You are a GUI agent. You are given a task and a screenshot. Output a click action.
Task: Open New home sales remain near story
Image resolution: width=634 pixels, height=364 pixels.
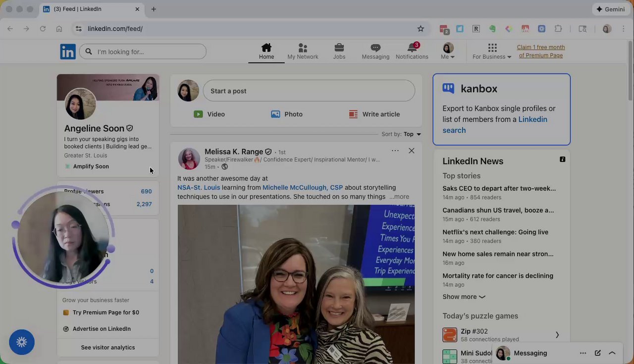(498, 254)
